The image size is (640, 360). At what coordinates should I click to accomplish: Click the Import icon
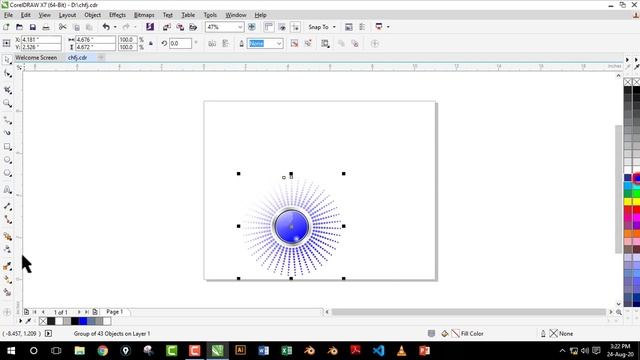tap(167, 27)
